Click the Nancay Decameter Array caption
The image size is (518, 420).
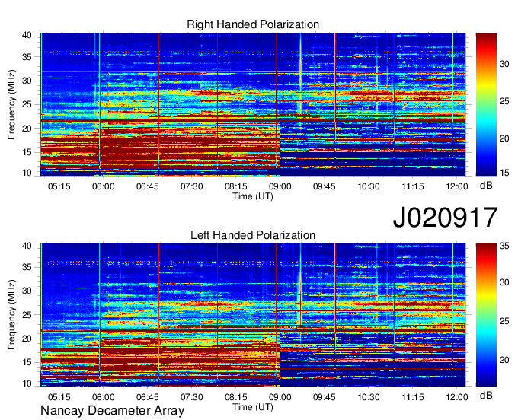[x=112, y=411]
